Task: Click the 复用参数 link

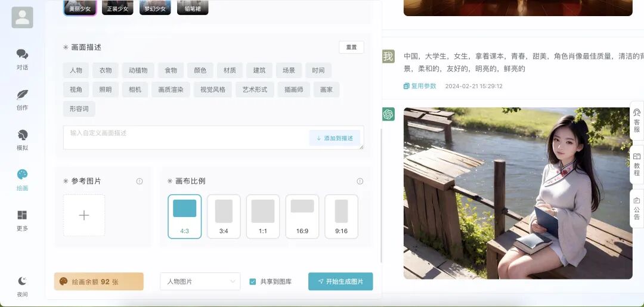Action: [420, 86]
